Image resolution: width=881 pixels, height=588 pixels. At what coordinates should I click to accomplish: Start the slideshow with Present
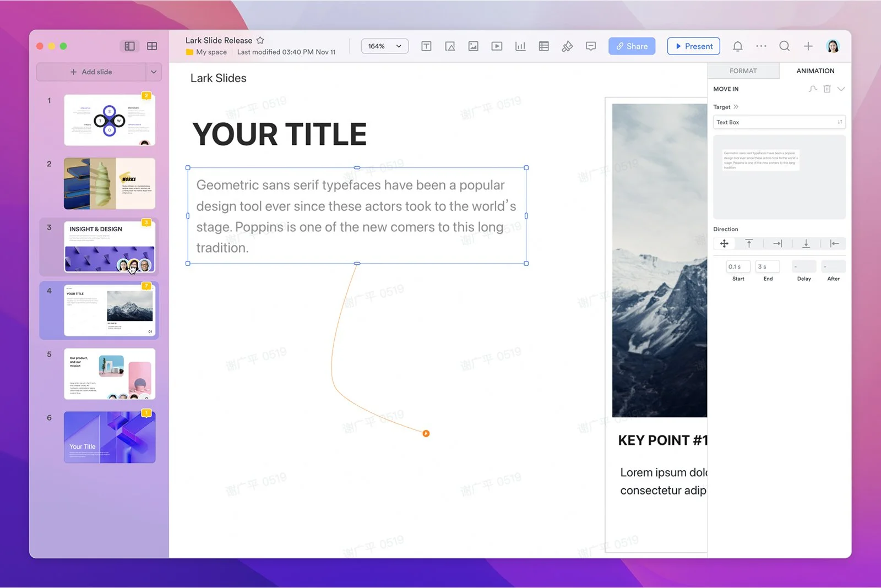pyautogui.click(x=694, y=46)
